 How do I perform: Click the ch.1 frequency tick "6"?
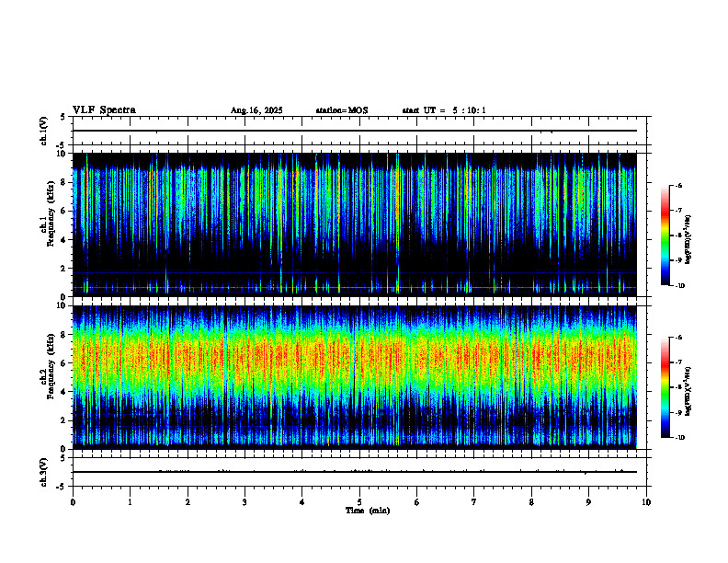pos(64,211)
